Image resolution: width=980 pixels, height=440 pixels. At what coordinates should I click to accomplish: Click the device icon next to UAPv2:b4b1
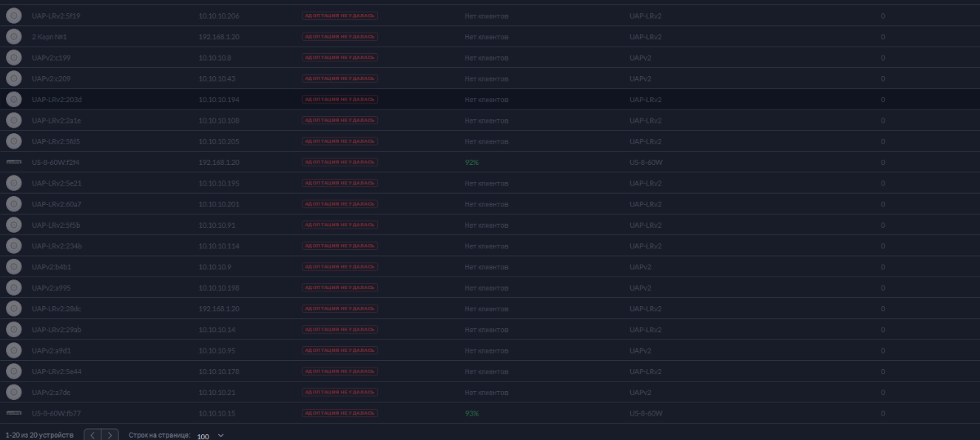click(x=13, y=267)
